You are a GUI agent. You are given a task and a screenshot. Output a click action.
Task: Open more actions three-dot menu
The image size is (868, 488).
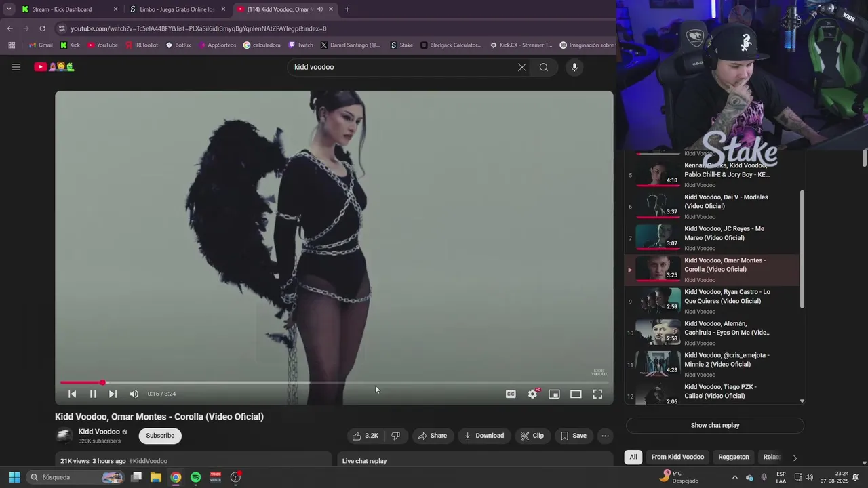(x=606, y=436)
